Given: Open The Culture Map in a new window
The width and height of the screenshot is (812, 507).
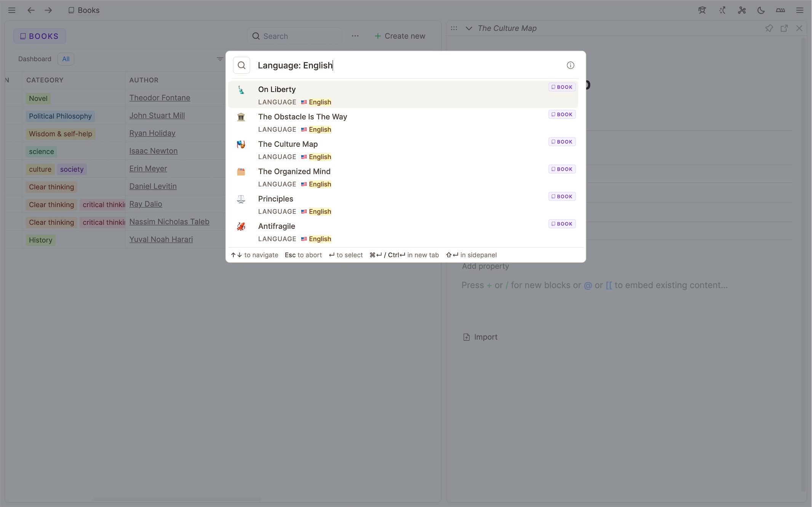Looking at the screenshot, I should coord(784,28).
